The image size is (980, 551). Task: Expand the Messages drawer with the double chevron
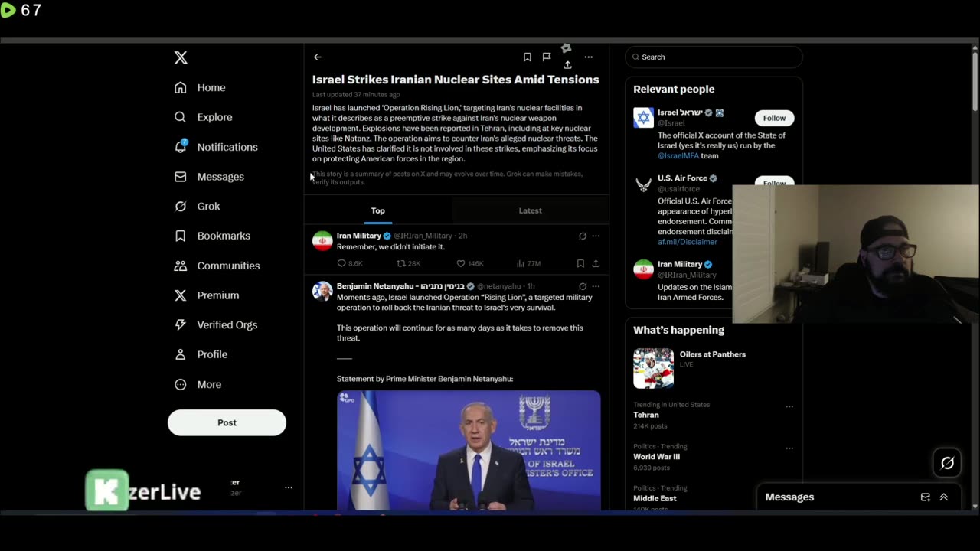click(x=944, y=497)
